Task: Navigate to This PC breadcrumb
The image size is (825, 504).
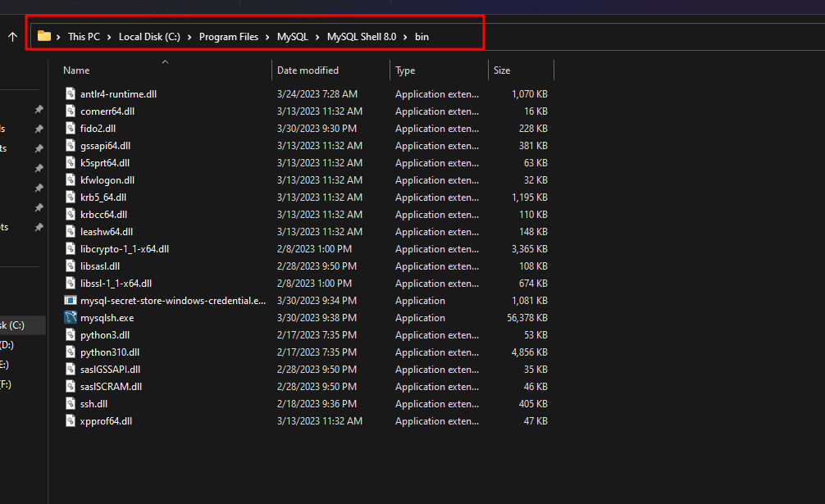Action: [x=84, y=37]
